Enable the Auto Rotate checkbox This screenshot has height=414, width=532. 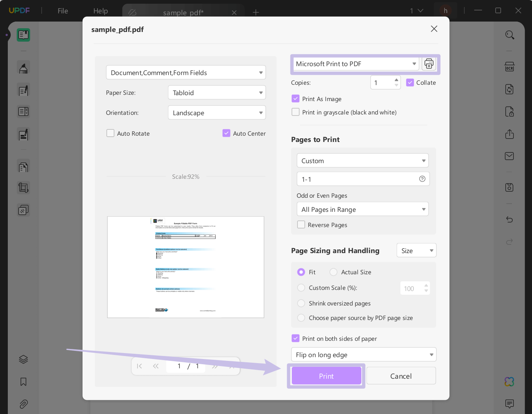point(110,133)
